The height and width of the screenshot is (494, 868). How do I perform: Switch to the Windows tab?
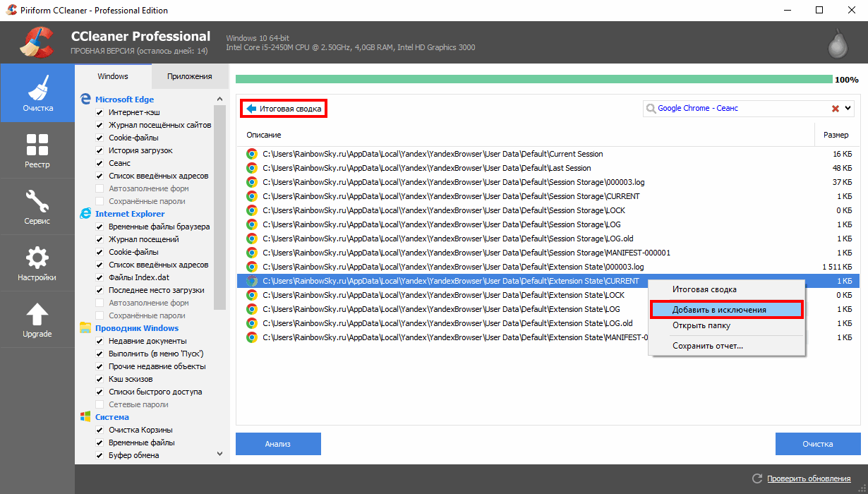tap(113, 76)
